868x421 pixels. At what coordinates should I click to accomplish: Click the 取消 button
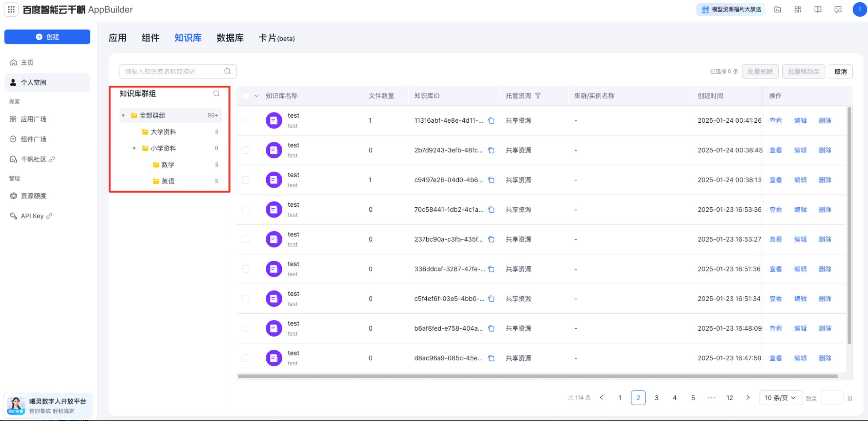[x=840, y=71]
